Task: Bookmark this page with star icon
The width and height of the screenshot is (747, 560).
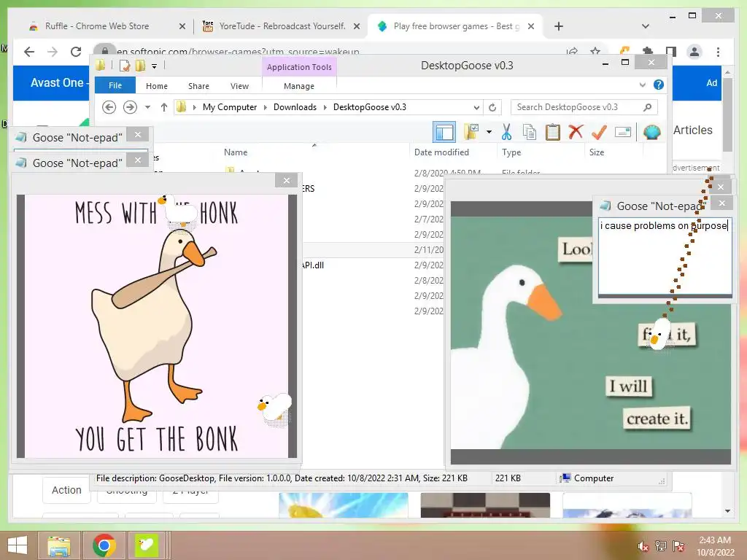Action: (x=595, y=51)
